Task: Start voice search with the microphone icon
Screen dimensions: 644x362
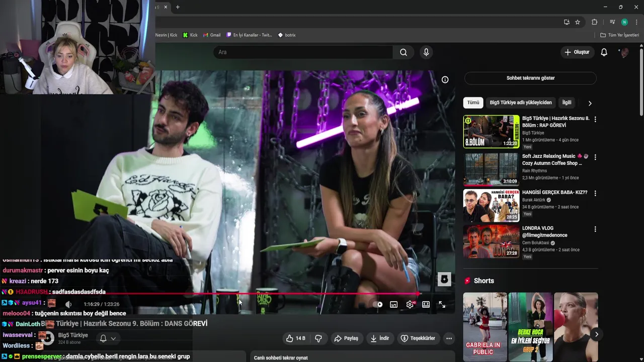Action: [426, 52]
